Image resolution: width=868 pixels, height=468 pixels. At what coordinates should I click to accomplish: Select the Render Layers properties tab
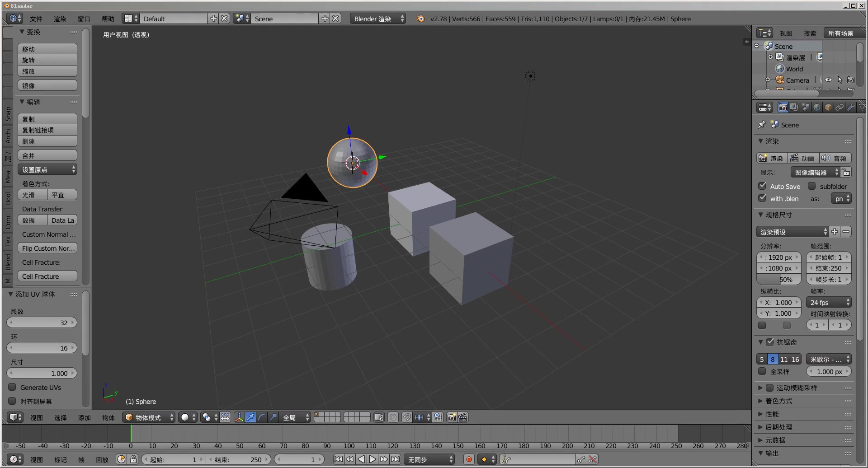(x=794, y=107)
